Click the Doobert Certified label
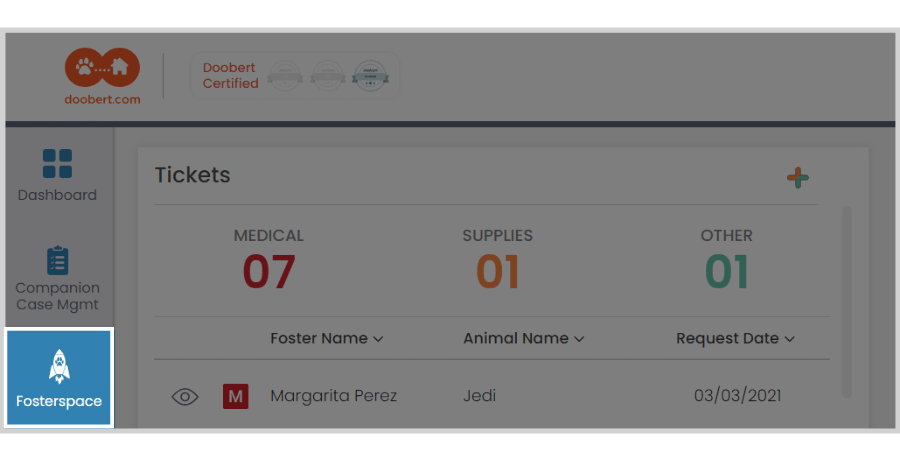The height and width of the screenshot is (461, 900). click(230, 76)
